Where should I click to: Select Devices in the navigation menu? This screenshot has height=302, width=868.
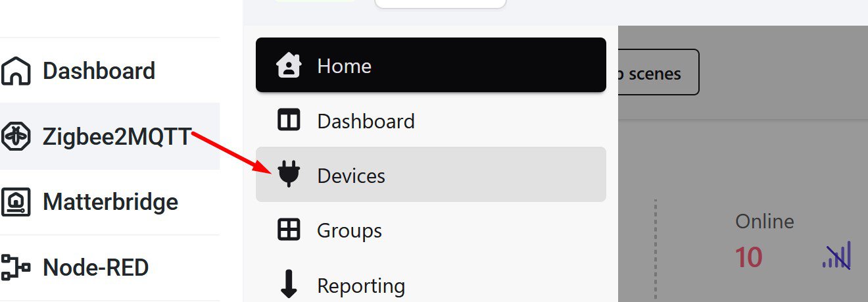[x=351, y=176]
